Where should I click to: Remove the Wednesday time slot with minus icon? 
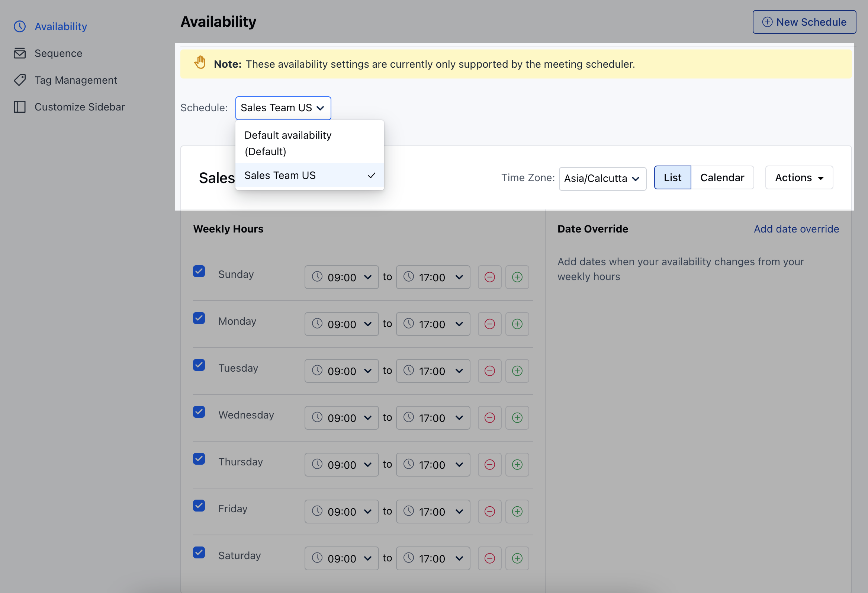click(489, 417)
